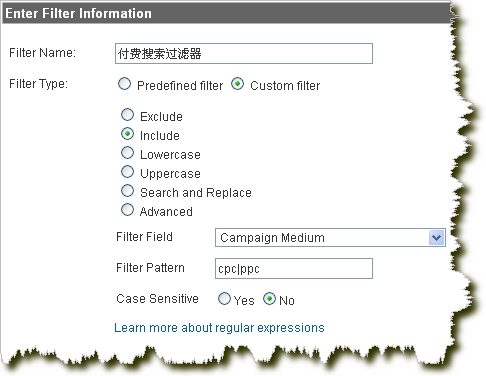The image size is (486, 376).
Task: Open the Filter Field dropdown arrow
Action: 436,238
